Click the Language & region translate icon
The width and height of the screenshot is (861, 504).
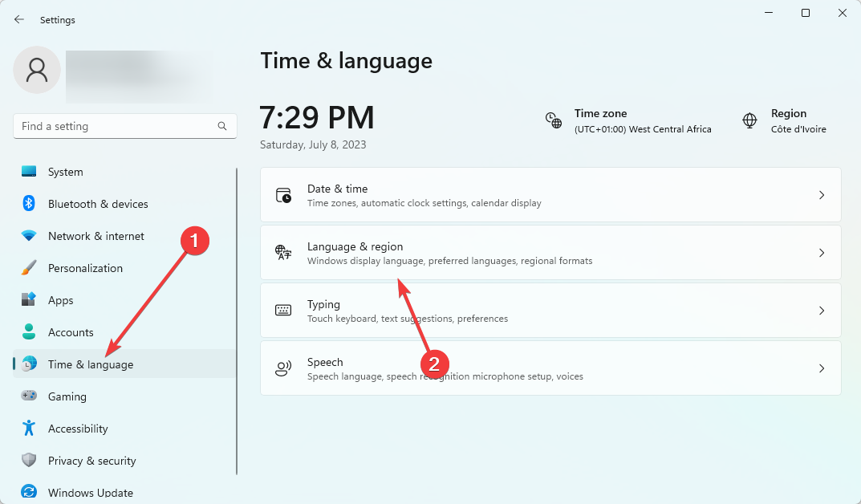point(283,253)
